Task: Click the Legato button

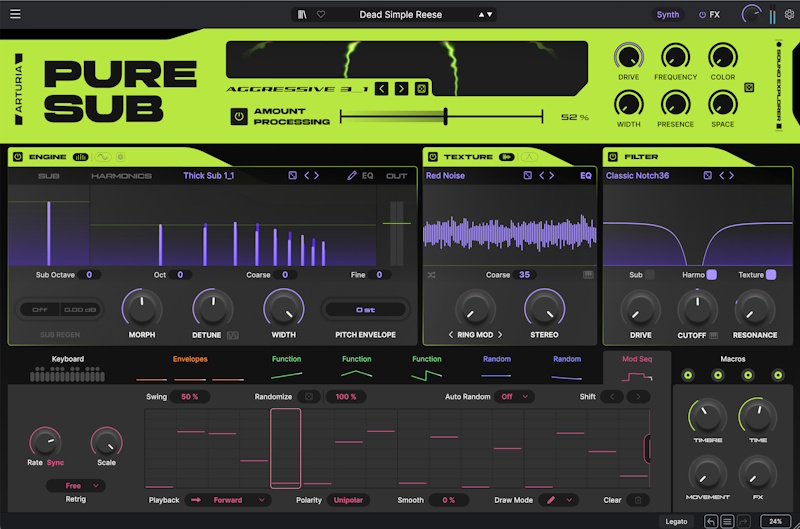Action: tap(676, 521)
